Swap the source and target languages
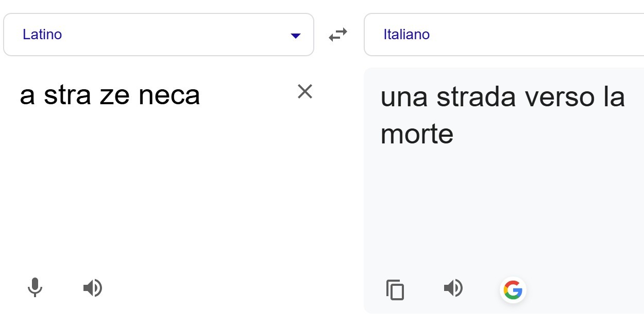Image resolution: width=644 pixels, height=324 pixels. pyautogui.click(x=338, y=35)
